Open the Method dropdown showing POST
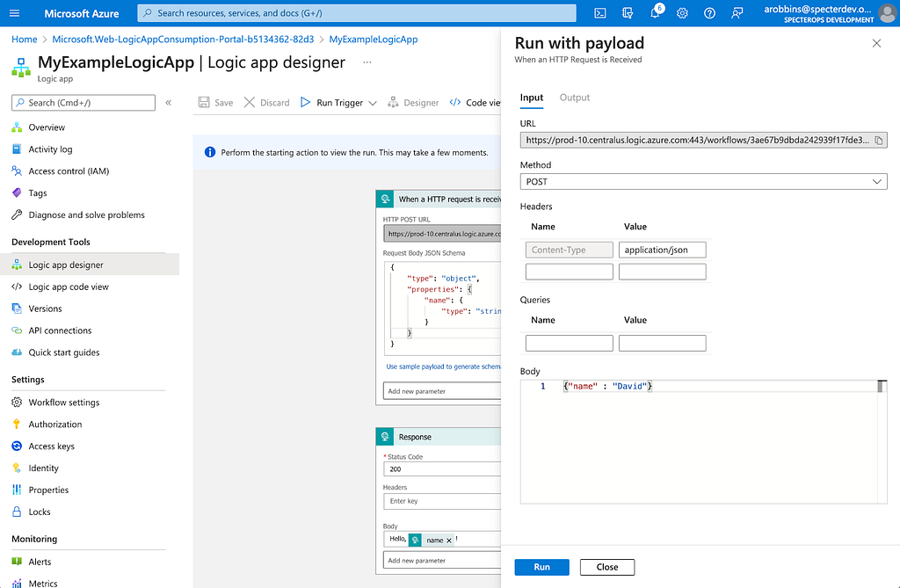The image size is (900, 588). (703, 181)
